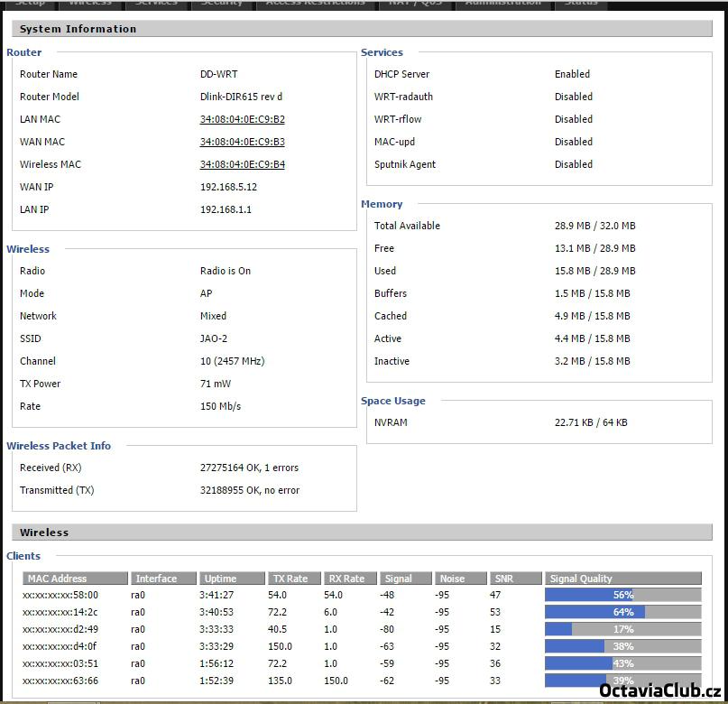
Task: Open the Security tab
Action: [x=222, y=4]
